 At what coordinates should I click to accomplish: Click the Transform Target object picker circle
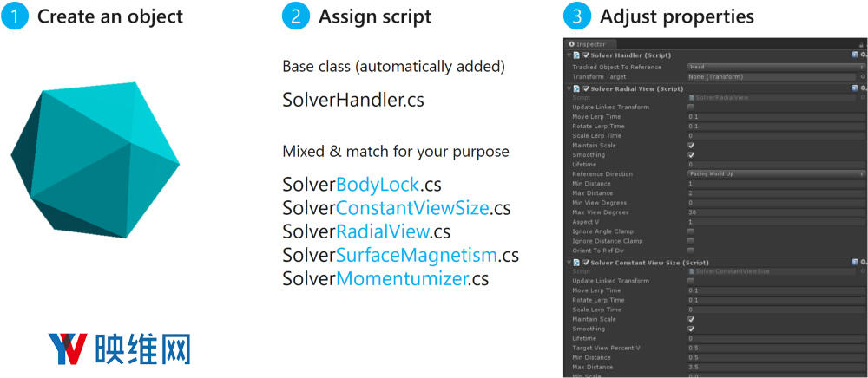[x=862, y=76]
